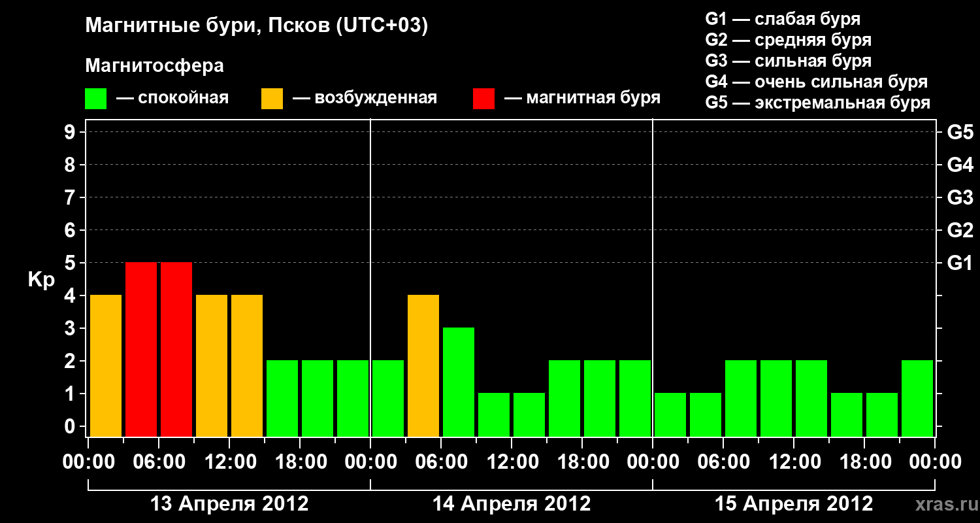Screen dimensions: 980x523
Task: Click the Kp 3 green bar on 14 April
Action: pos(459,382)
